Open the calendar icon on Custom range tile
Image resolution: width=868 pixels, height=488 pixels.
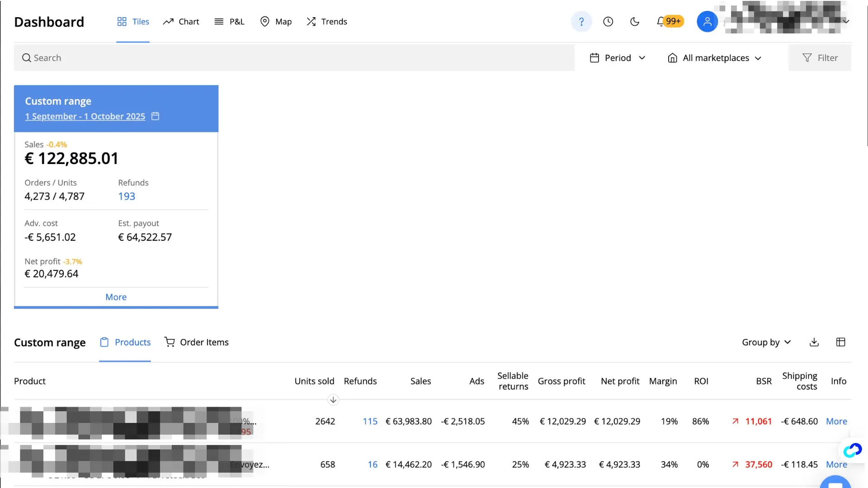[x=155, y=116]
